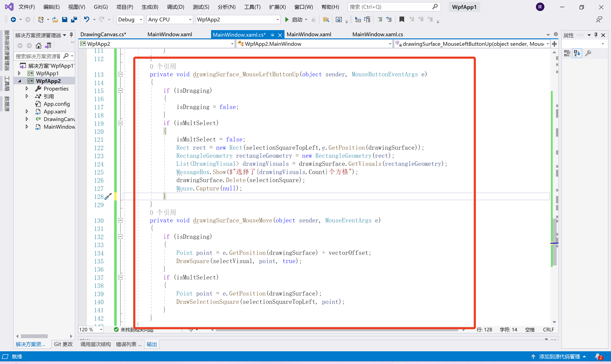Open the 调试(D) menu
This screenshot has height=364, width=611.
[x=175, y=7]
